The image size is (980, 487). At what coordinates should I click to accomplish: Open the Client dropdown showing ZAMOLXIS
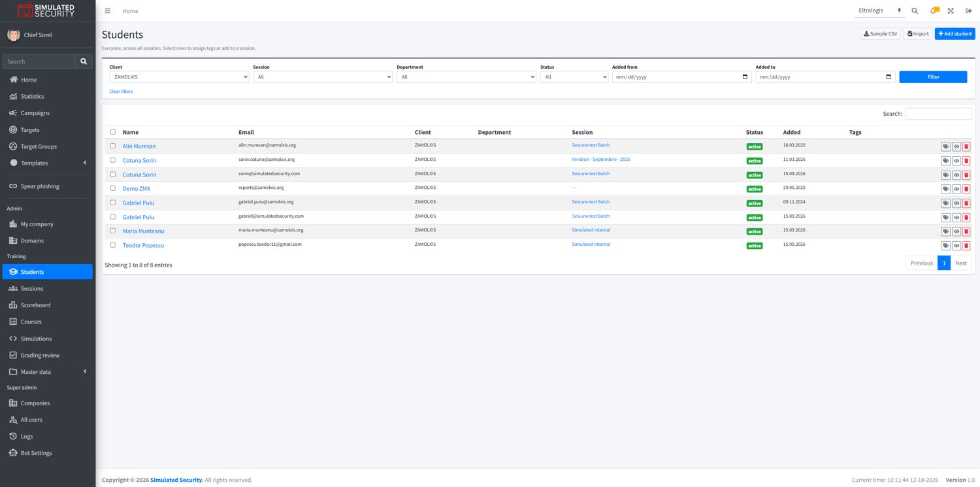point(179,77)
